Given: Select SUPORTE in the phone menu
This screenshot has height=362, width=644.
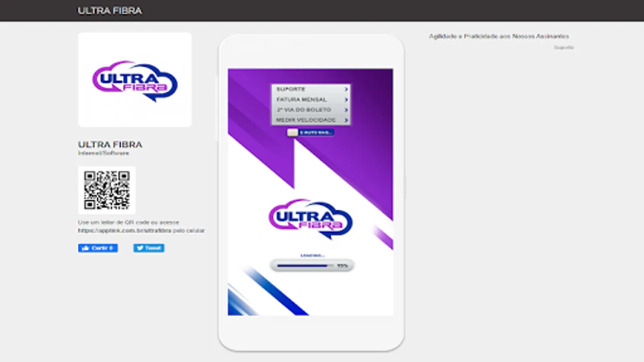Looking at the screenshot, I should (311, 89).
